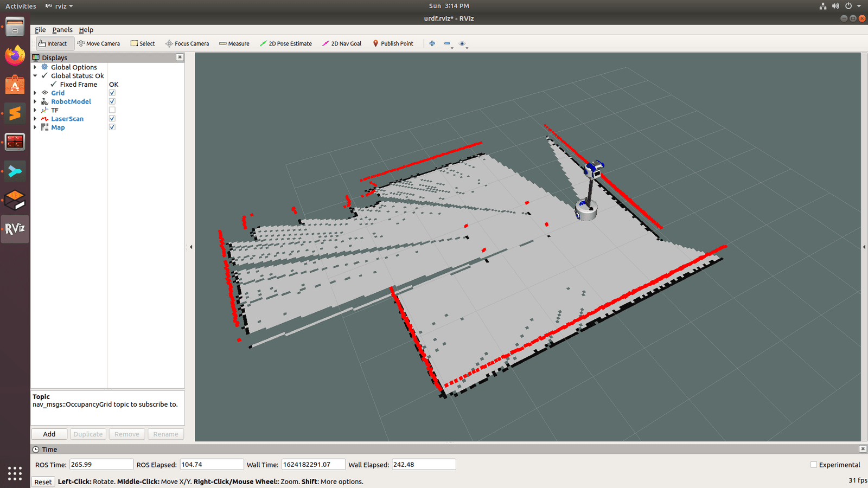Image resolution: width=868 pixels, height=488 pixels.
Task: Toggle the LaserScan display checkbox
Action: [112, 119]
